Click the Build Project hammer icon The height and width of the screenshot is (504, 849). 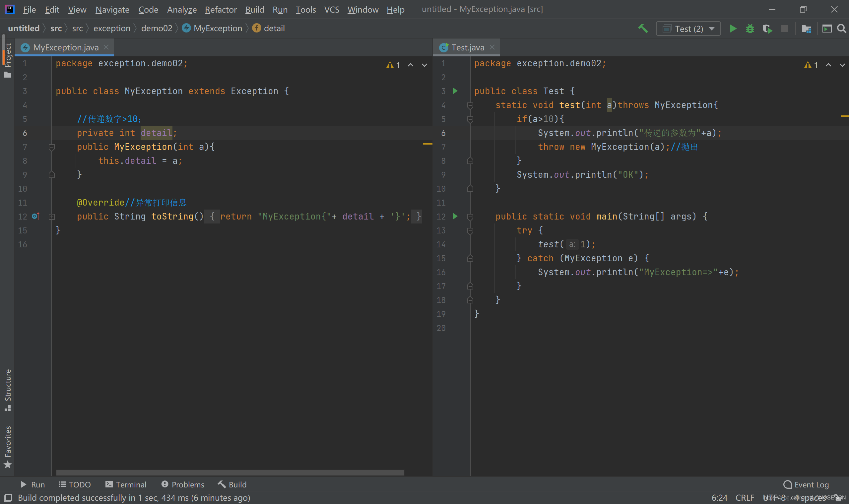642,29
